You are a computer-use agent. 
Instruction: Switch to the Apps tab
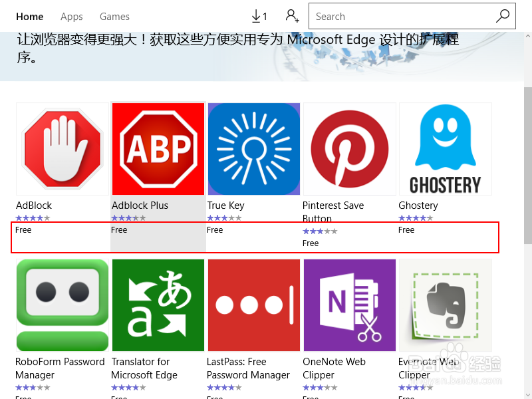click(x=72, y=16)
